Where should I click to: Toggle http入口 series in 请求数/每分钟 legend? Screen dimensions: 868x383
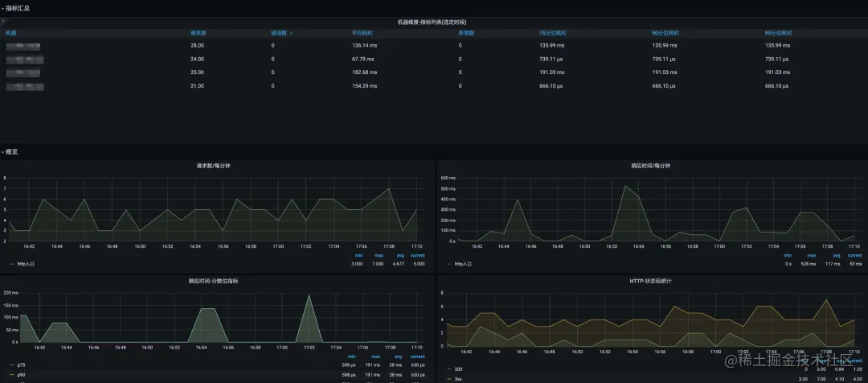pos(26,265)
